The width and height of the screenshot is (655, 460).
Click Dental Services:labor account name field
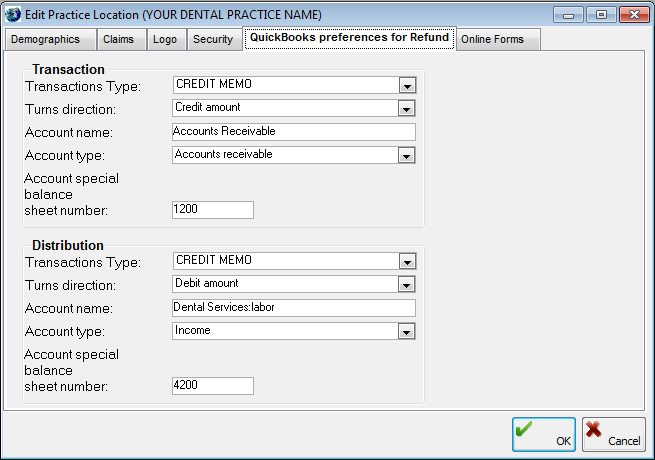click(x=293, y=308)
